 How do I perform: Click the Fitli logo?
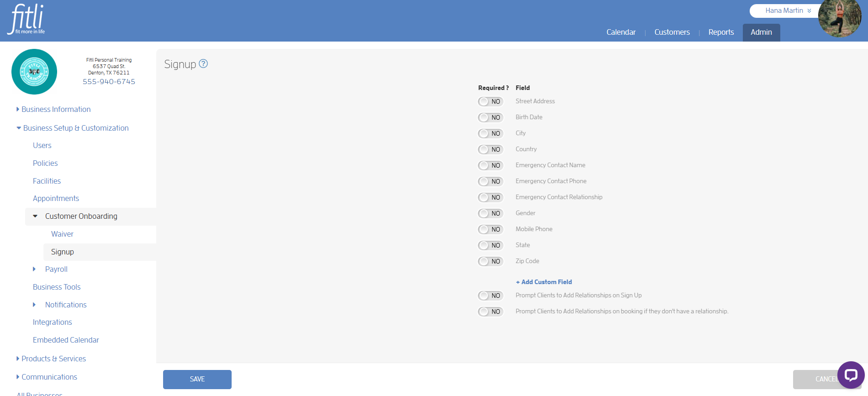tap(26, 19)
